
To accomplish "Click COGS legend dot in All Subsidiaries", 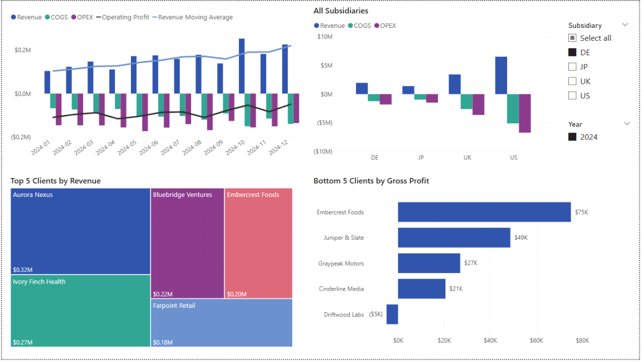I will coord(350,26).
